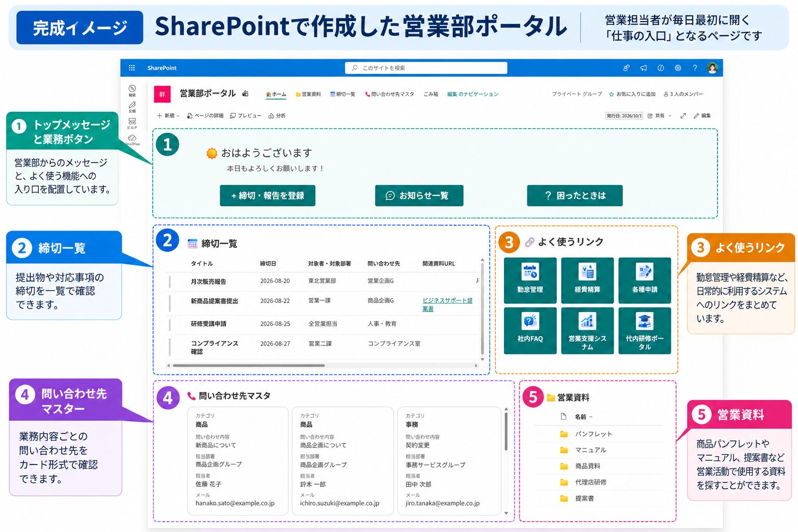798x532 pixels.
Task: Click the 締切・報告を登録 button
Action: (268, 195)
